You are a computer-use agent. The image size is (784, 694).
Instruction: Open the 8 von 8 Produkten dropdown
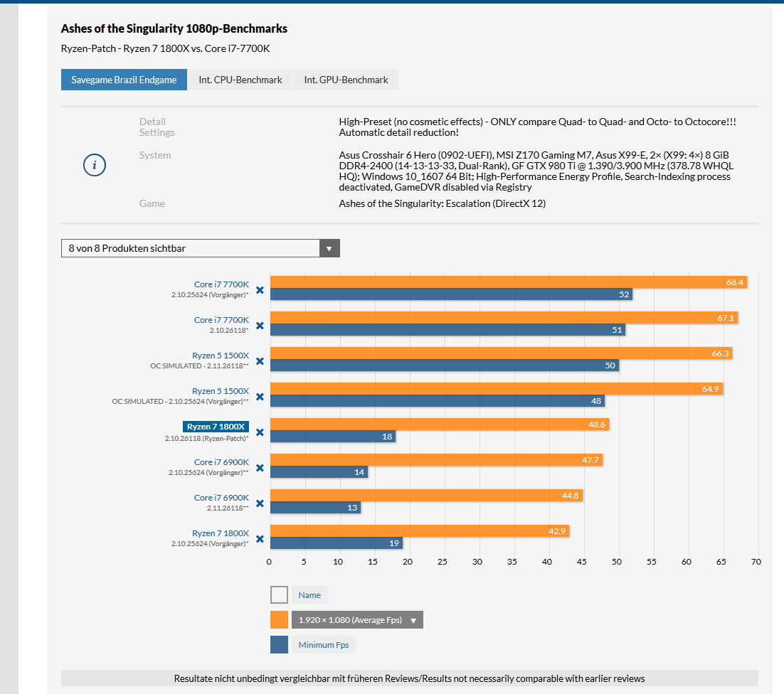point(201,248)
